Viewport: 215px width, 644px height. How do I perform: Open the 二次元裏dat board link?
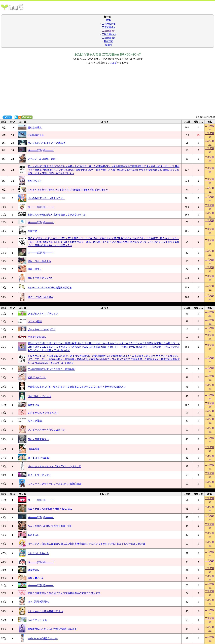click(109, 38)
